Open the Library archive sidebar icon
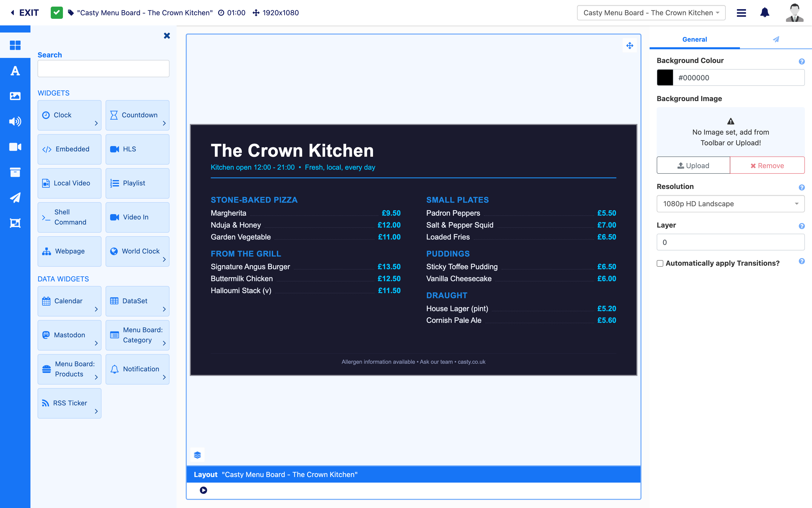 [15, 172]
